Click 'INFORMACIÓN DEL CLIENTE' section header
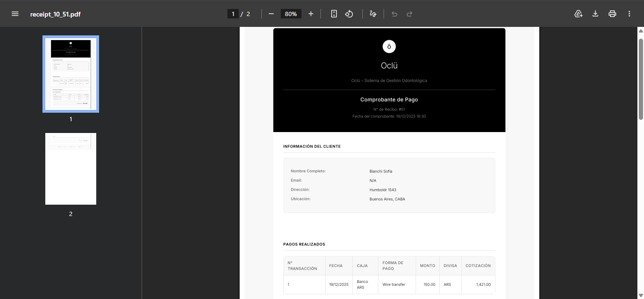Viewport: 644px width, 299px height. [312, 147]
